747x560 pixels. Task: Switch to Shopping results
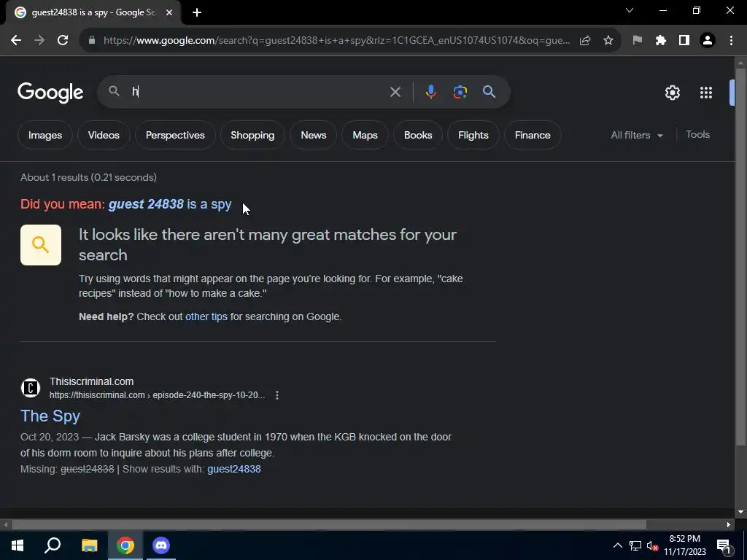pos(252,135)
